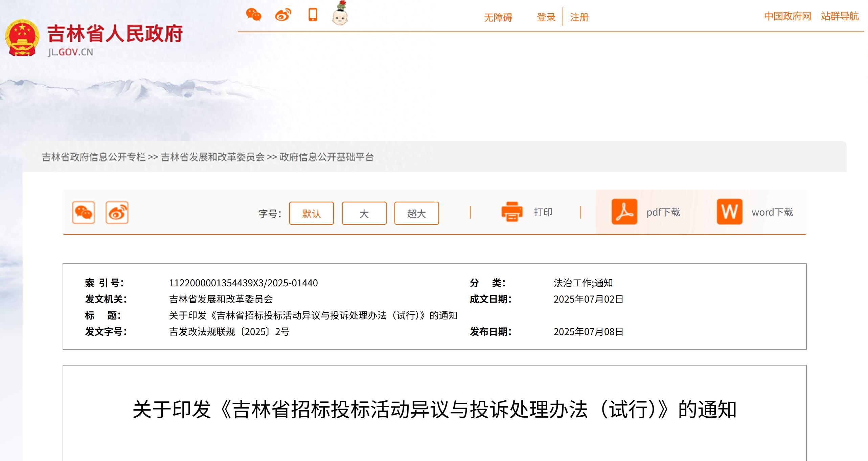Open the 吉林省发展和改革委员会 breadcrumb link
This screenshot has height=461, width=868.
(x=212, y=157)
